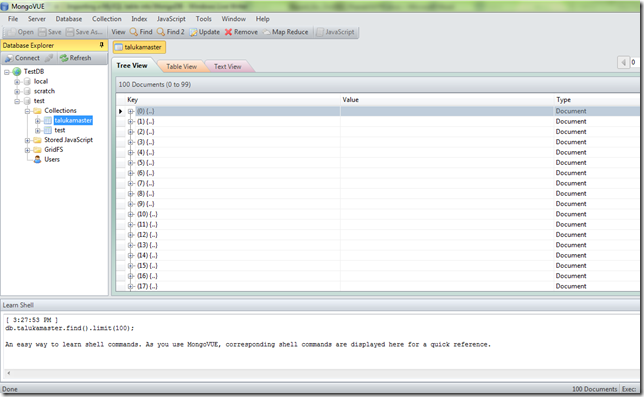This screenshot has height=397, width=644.
Task: Switch to the Table View tab
Action: tap(182, 67)
